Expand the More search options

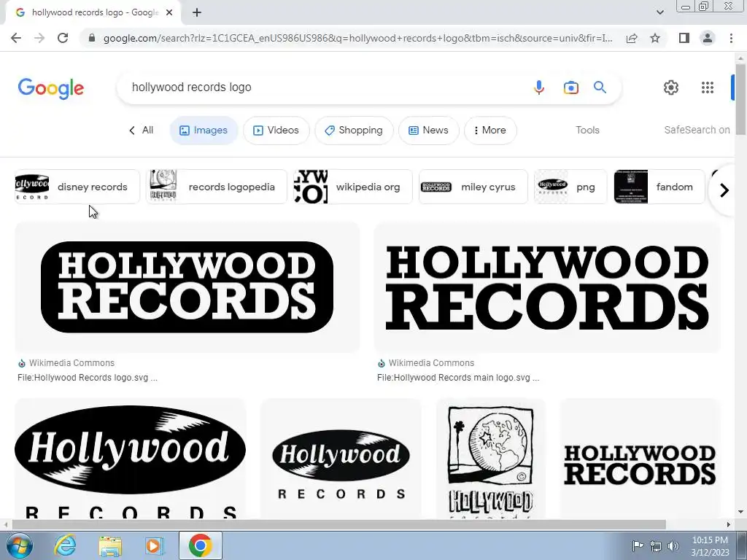click(x=490, y=131)
